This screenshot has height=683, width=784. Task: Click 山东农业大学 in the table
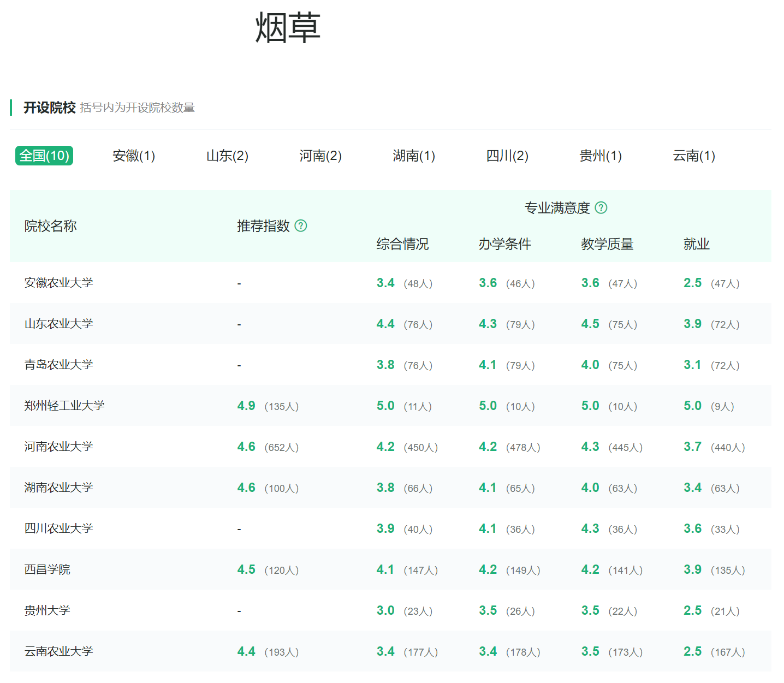pos(58,324)
